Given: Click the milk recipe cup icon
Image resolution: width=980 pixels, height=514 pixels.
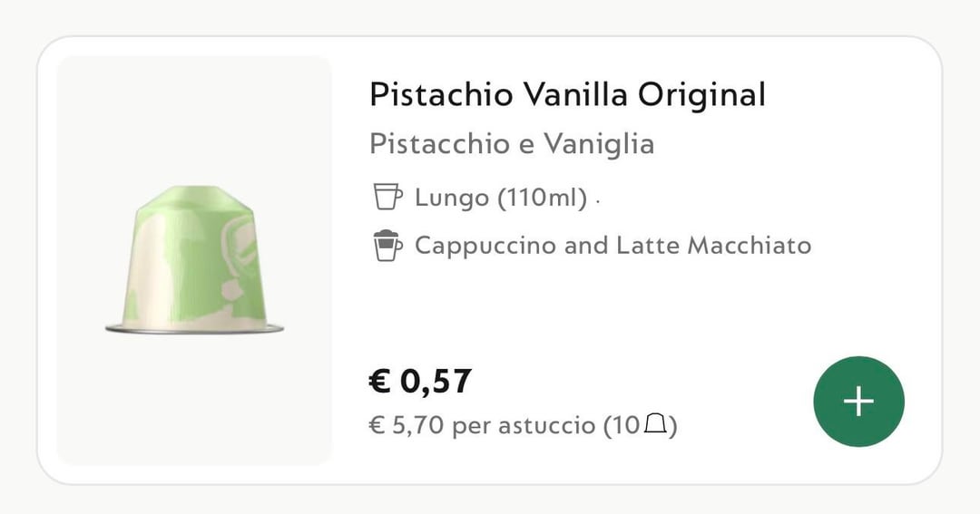Looking at the screenshot, I should click(x=387, y=246).
